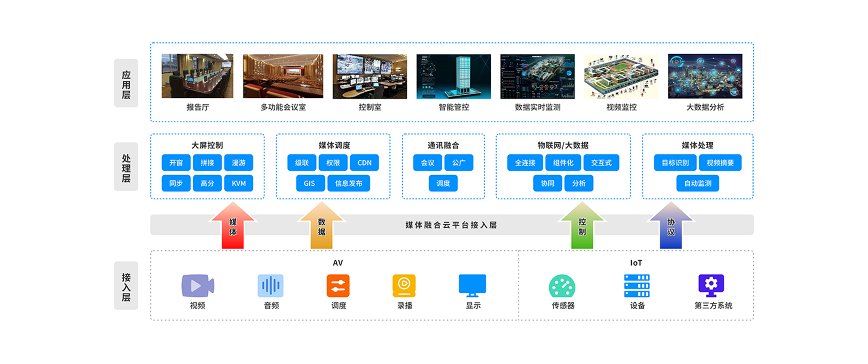
Task: Select the 协同 button
Action: pyautogui.click(x=547, y=183)
